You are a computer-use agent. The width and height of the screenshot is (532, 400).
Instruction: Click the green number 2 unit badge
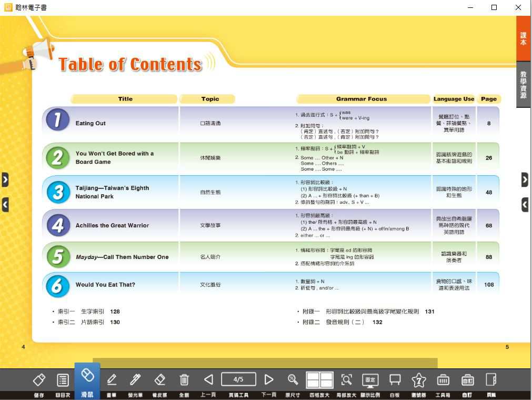58,158
